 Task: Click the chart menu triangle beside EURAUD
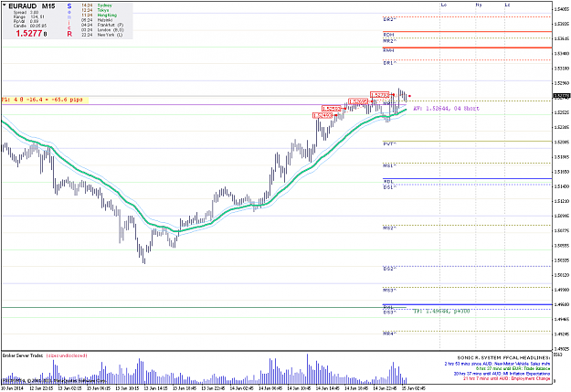5,5
